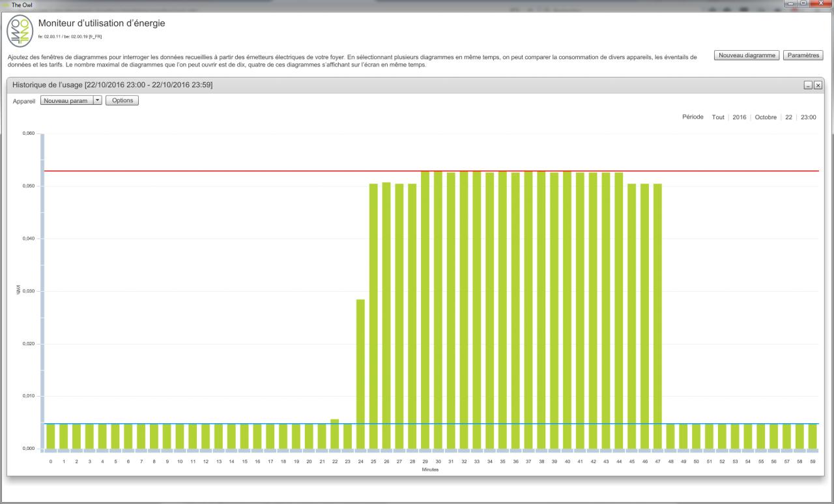This screenshot has height=504, width=834.
Task: Click the Options button
Action: point(122,100)
